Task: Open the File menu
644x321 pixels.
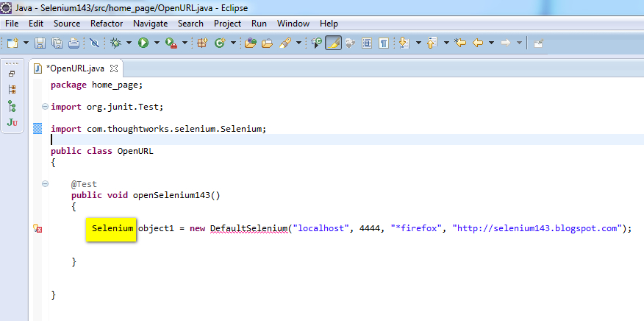Action: pos(12,24)
